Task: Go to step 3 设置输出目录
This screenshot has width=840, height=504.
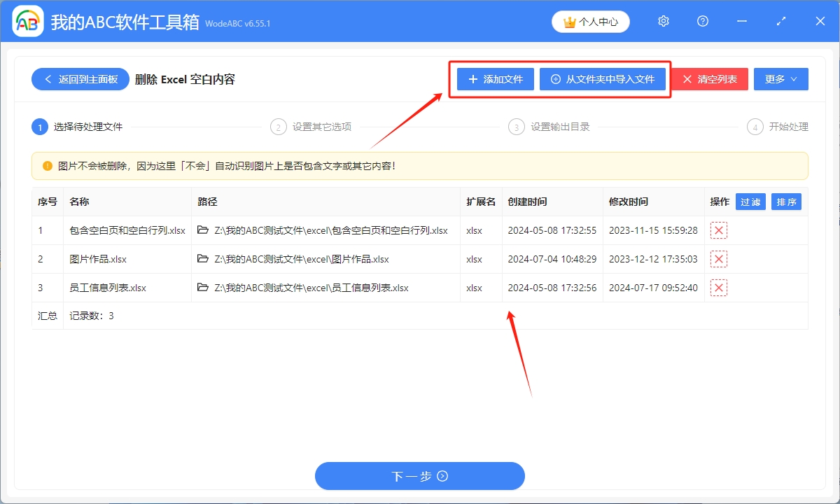Action: 549,127
